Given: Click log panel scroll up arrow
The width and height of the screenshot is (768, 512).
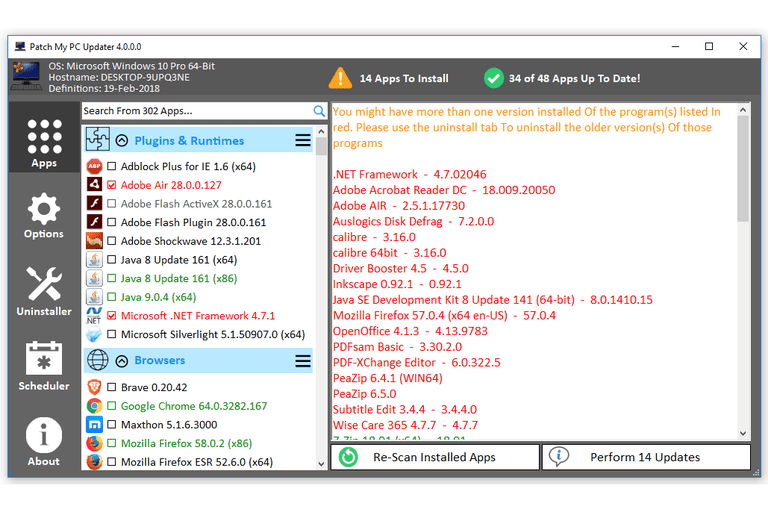Looking at the screenshot, I should click(x=743, y=110).
